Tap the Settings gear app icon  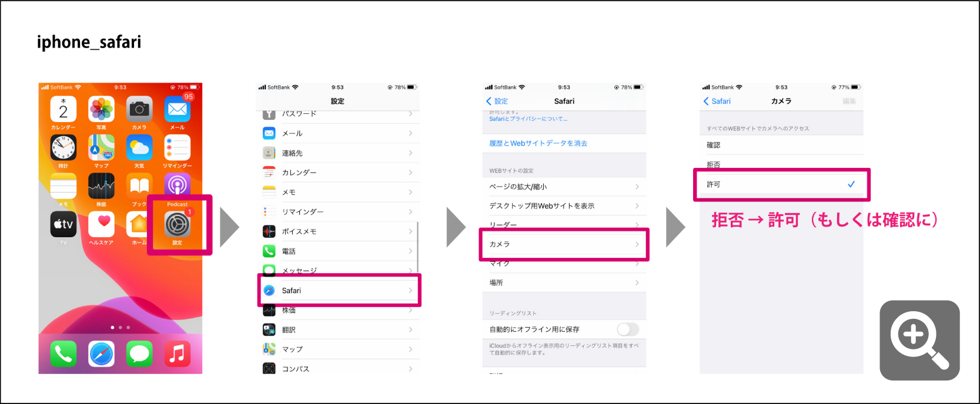178,224
